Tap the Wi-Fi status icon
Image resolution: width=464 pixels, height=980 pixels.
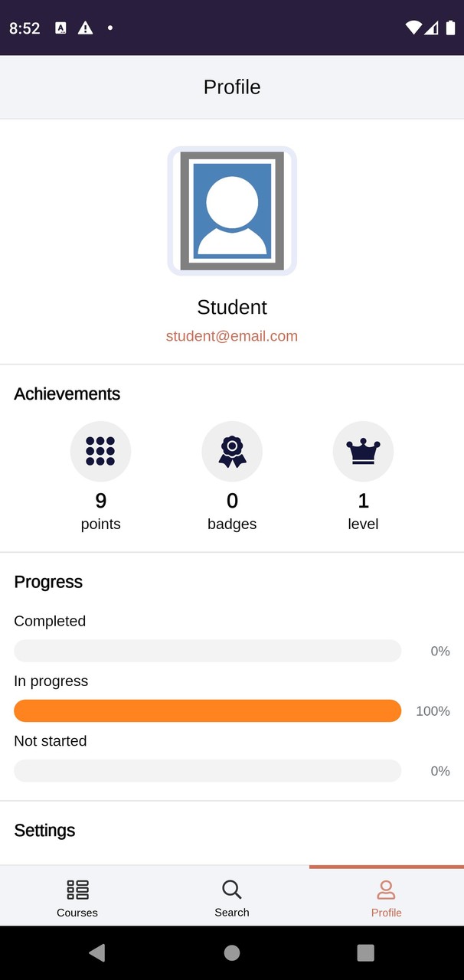point(413,28)
